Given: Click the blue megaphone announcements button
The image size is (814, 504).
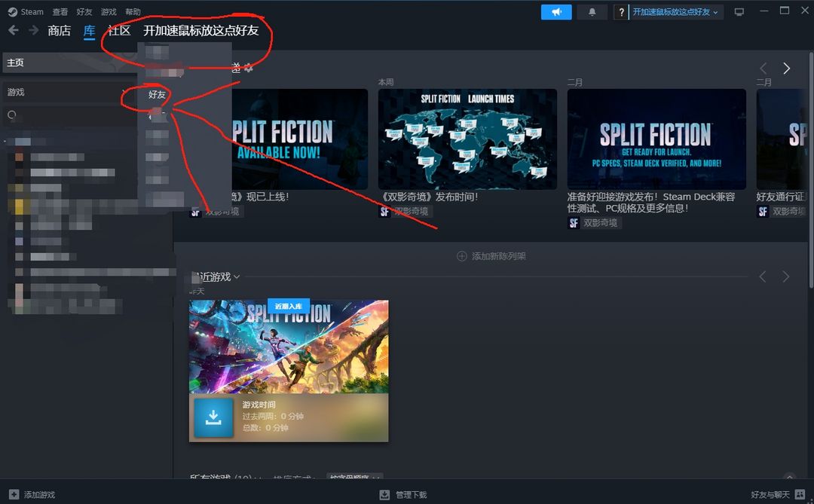Looking at the screenshot, I should pyautogui.click(x=556, y=12).
